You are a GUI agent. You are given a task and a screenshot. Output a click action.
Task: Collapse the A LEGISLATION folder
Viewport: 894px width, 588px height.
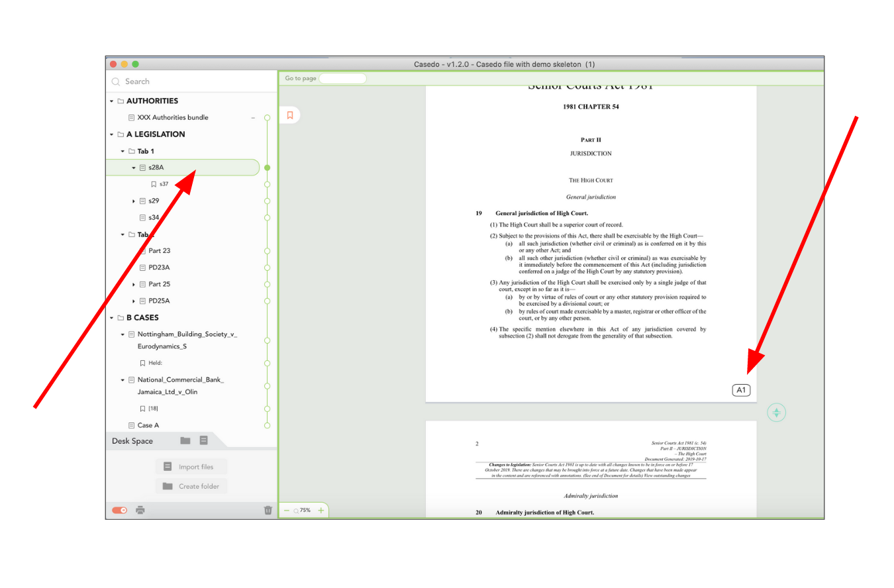coord(112,134)
